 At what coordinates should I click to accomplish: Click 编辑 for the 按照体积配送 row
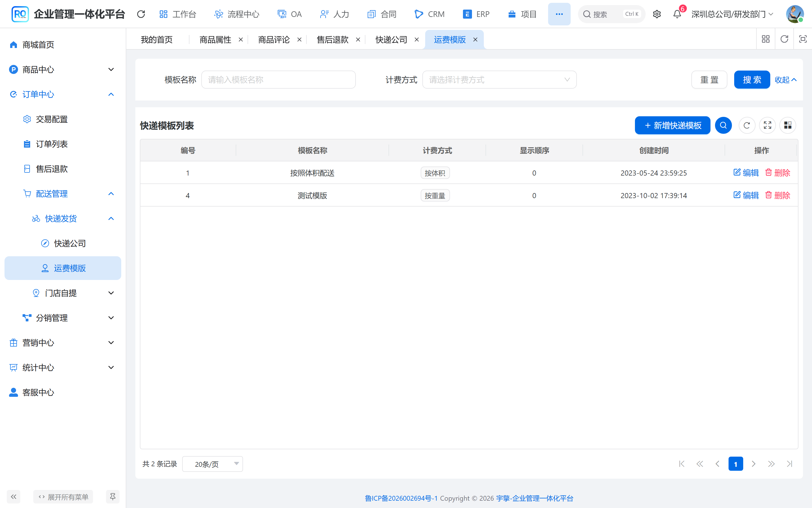click(746, 173)
